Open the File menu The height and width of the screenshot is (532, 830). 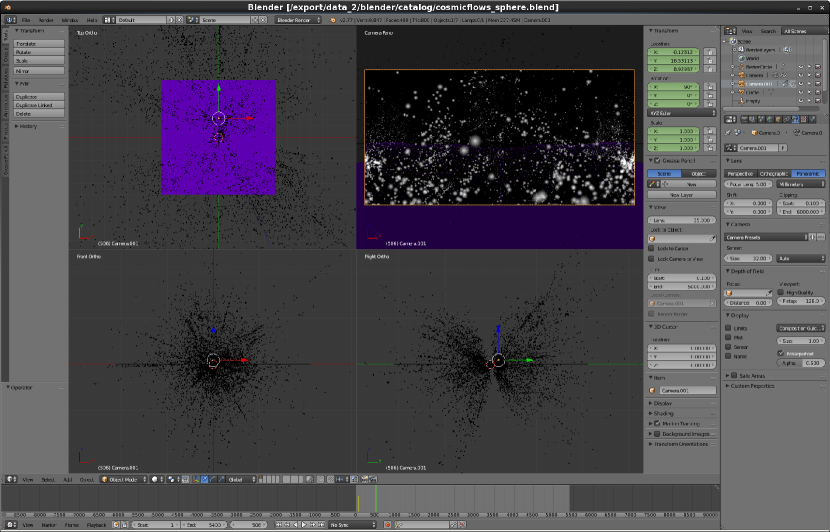click(x=26, y=20)
